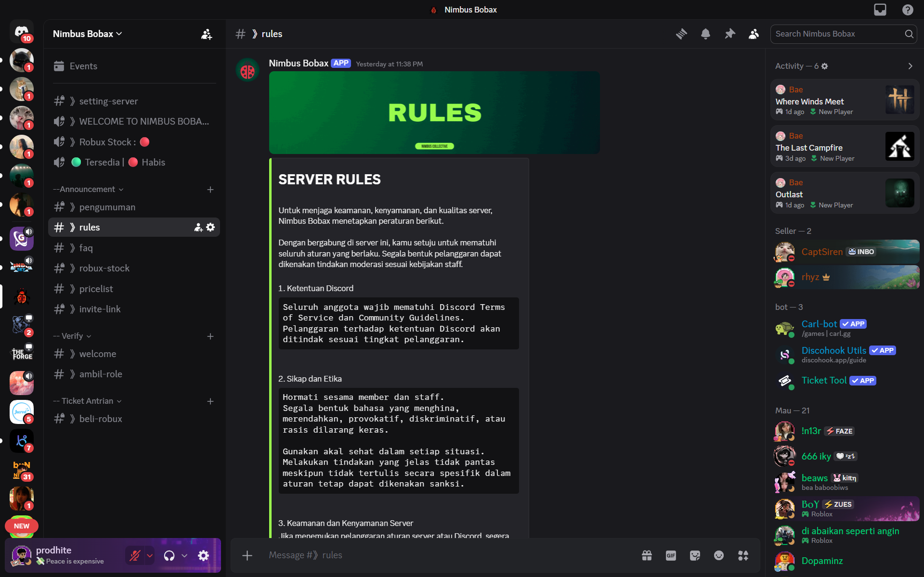Create channel in Ticket Antrian category
Screen dimensions: 924x577
(210, 401)
